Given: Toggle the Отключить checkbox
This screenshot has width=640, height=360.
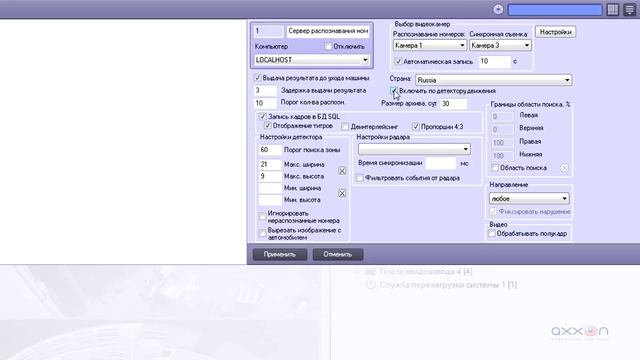Looking at the screenshot, I should click(x=328, y=47).
